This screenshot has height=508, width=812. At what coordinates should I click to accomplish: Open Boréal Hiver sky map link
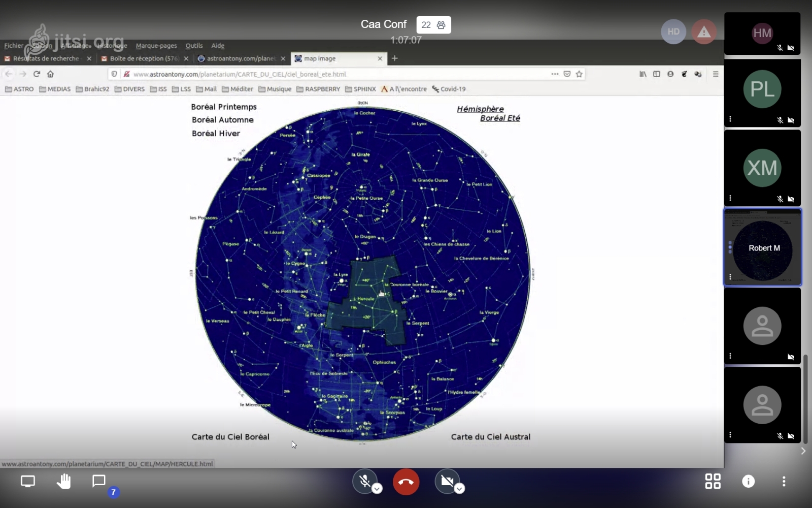tap(216, 133)
